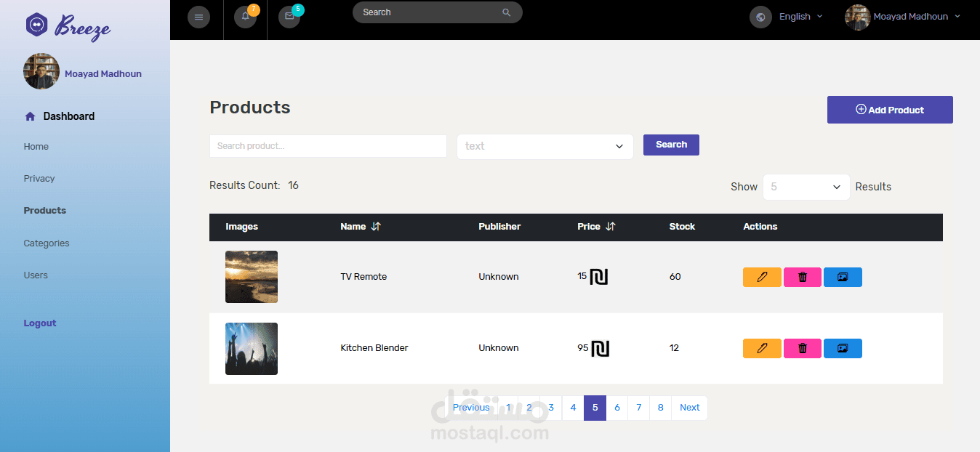Click the top bar user avatar photo
Viewport: 980px width, 452px height.
(857, 17)
